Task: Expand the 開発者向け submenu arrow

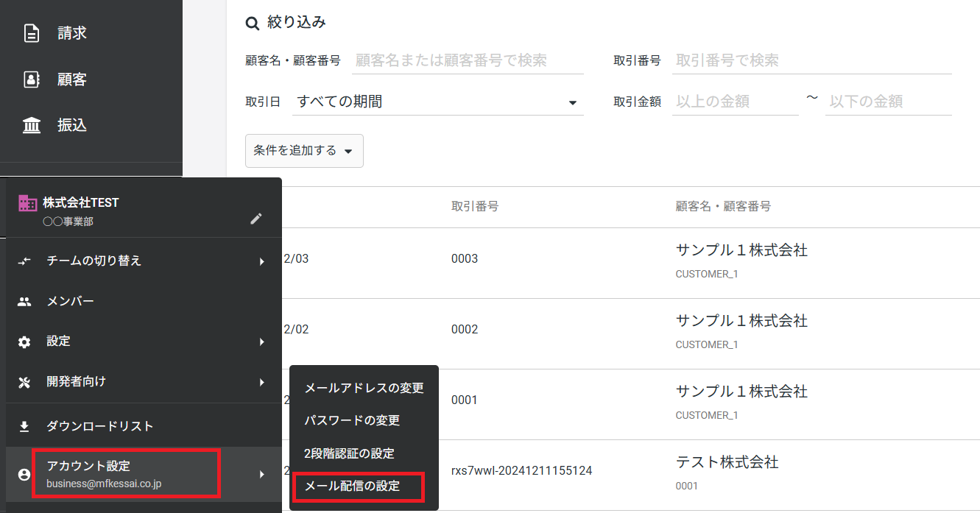Action: (x=262, y=382)
